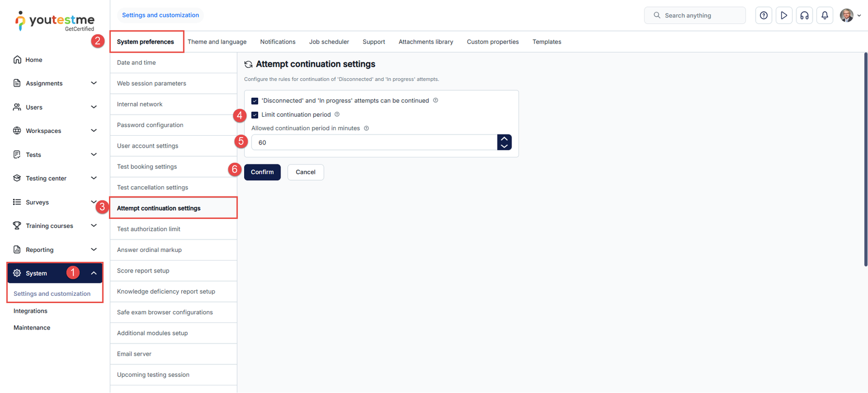Click info icon beside Allowed continuation period label
The image size is (868, 393).
pyautogui.click(x=366, y=128)
